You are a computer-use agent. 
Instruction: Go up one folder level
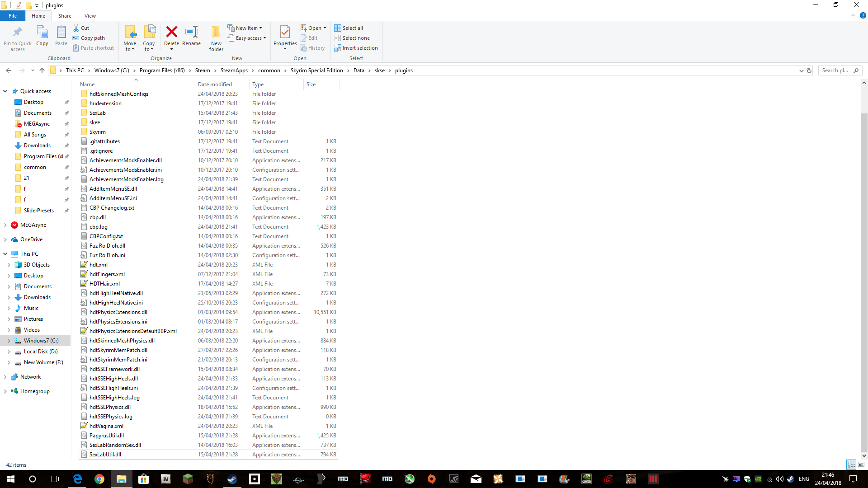click(x=42, y=70)
